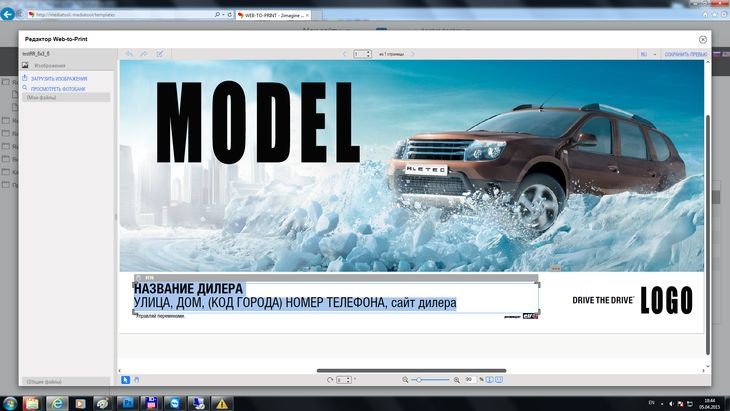This screenshot has width=730, height=411.
Task: Select the hand pan tool
Action: click(x=136, y=380)
